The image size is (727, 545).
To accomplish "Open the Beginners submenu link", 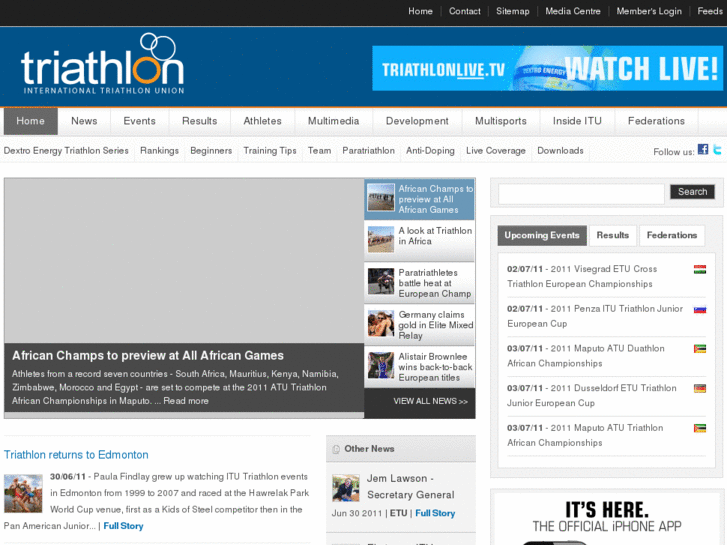I will pos(211,151).
